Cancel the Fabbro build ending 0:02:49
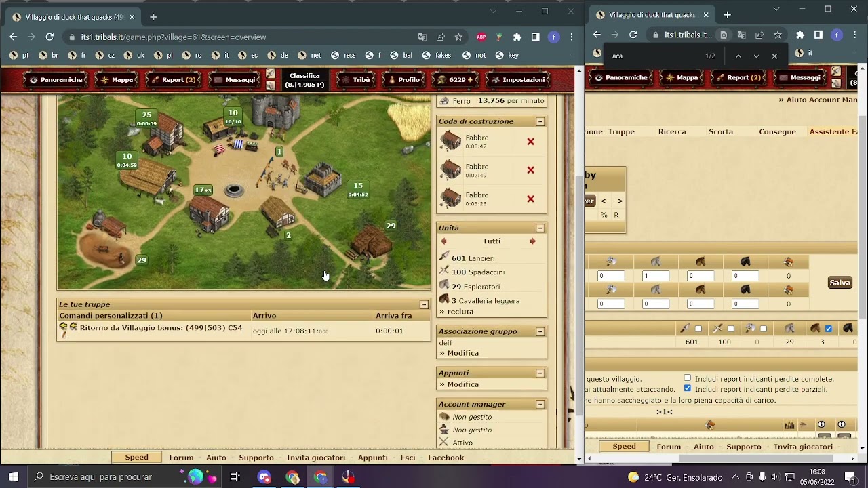Viewport: 868px width, 488px height. click(530, 170)
